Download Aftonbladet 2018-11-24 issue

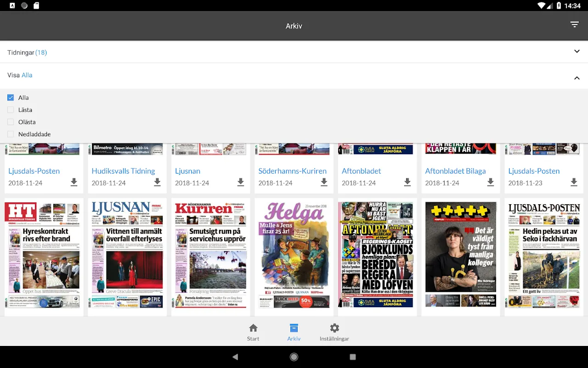407,183
